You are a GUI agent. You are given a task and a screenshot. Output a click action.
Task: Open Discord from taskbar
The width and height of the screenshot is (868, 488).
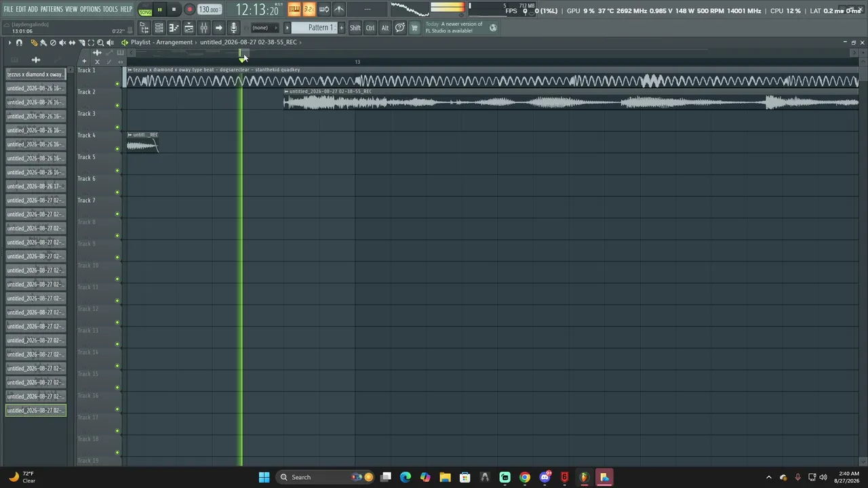coord(545,477)
